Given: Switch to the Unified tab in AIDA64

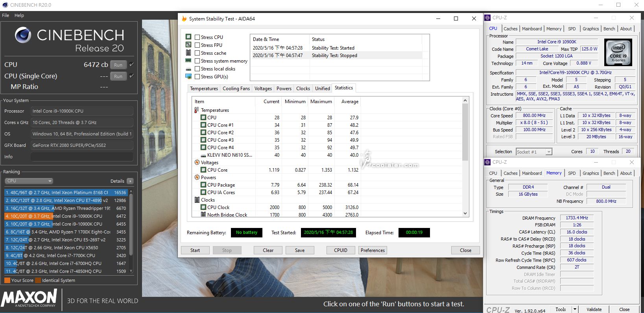Looking at the screenshot, I should 323,89.
